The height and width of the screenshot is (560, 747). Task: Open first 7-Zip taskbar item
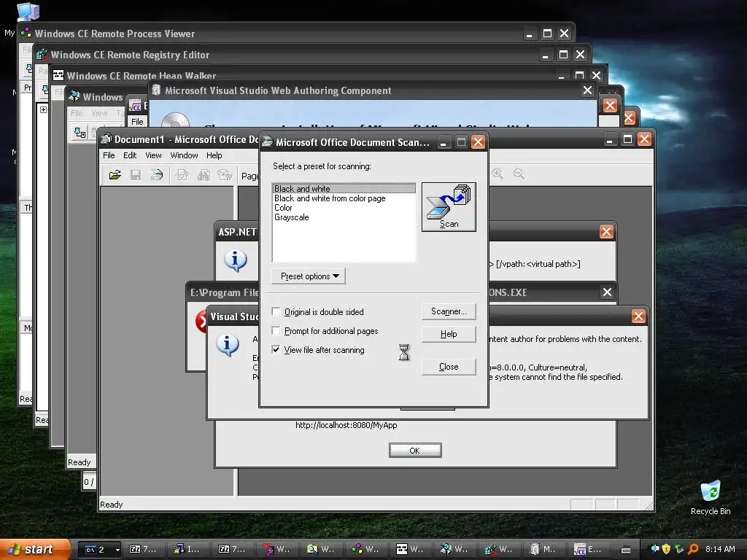143,550
